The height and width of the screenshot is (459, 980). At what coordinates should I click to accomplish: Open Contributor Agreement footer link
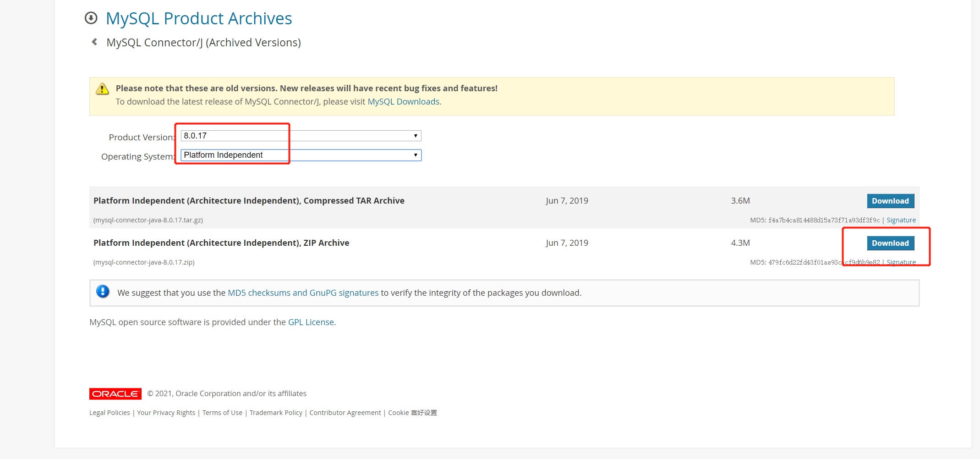(x=345, y=413)
